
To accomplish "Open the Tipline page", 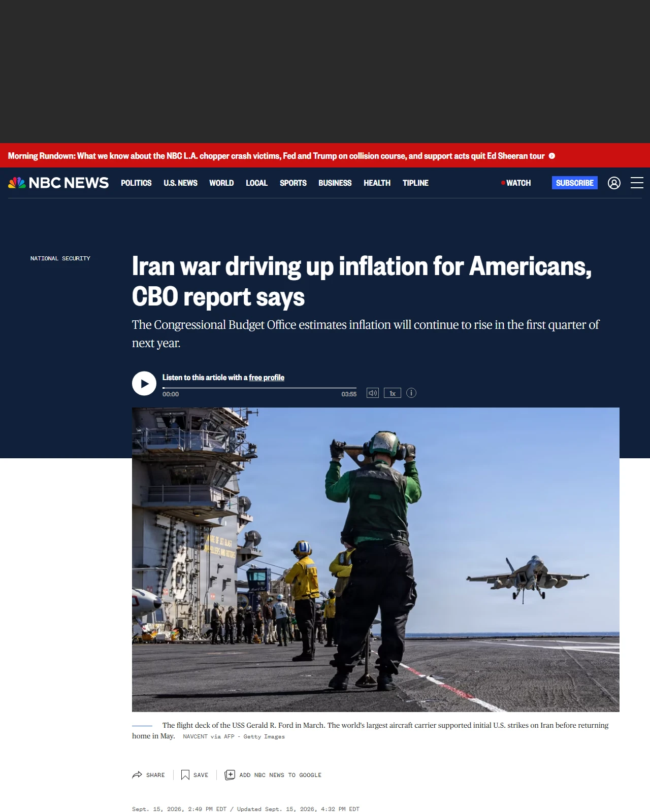I will pyautogui.click(x=415, y=183).
